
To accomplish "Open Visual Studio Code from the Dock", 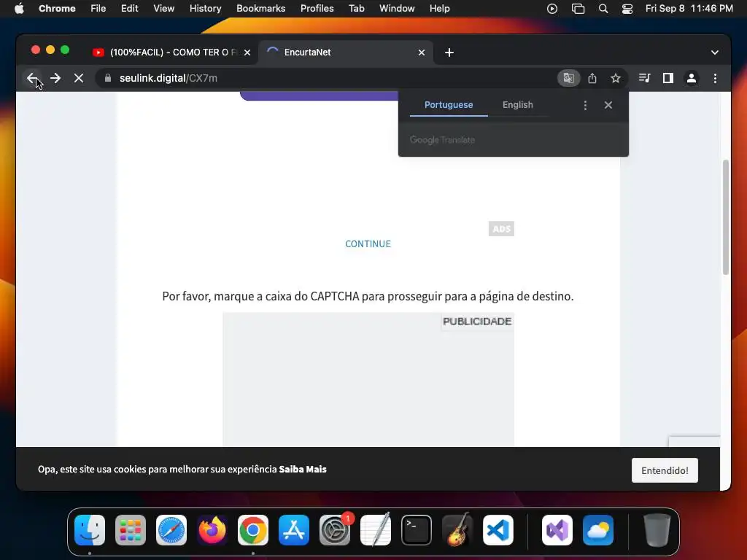I will [498, 530].
